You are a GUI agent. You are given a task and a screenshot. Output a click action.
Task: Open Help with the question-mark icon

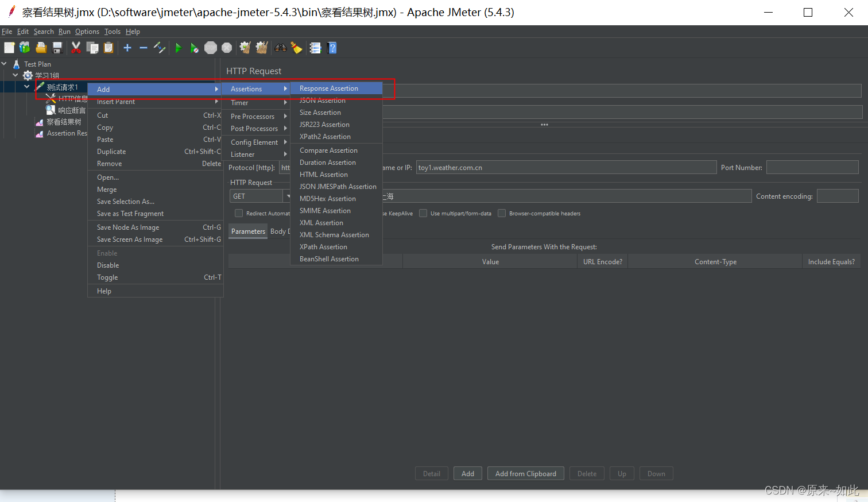(x=332, y=48)
